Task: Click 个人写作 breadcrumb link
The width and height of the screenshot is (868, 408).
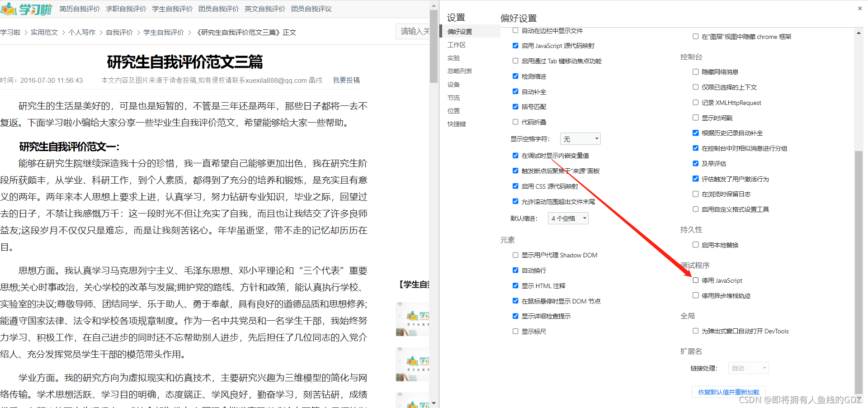Action: point(82,33)
